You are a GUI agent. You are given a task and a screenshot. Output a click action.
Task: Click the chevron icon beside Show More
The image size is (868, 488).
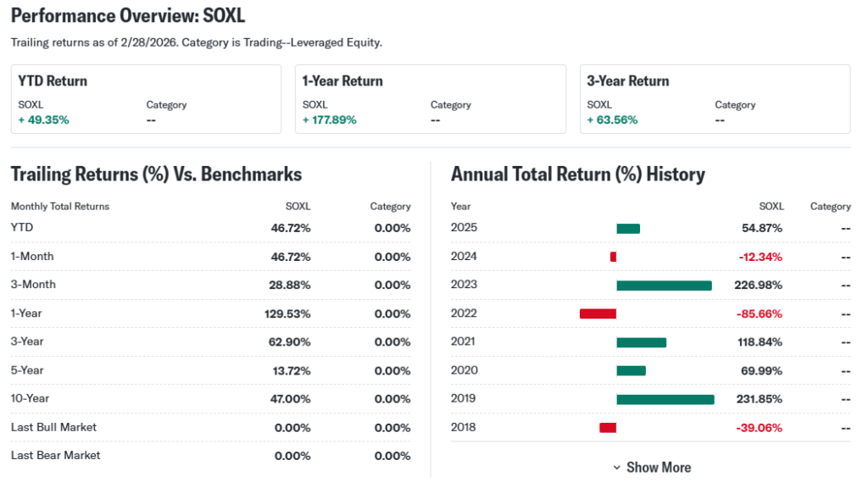(x=616, y=468)
